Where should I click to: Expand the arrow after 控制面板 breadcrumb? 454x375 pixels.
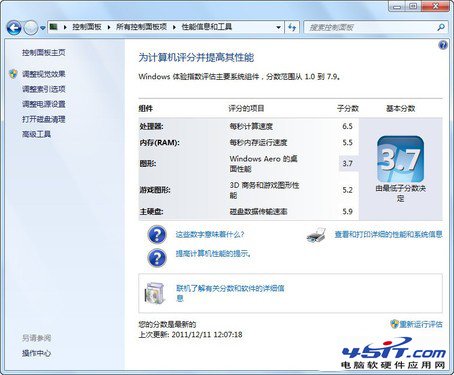[x=109, y=27]
